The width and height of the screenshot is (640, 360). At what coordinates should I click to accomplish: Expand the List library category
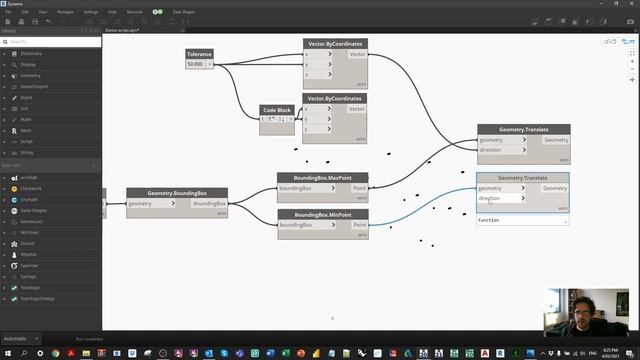click(4, 109)
